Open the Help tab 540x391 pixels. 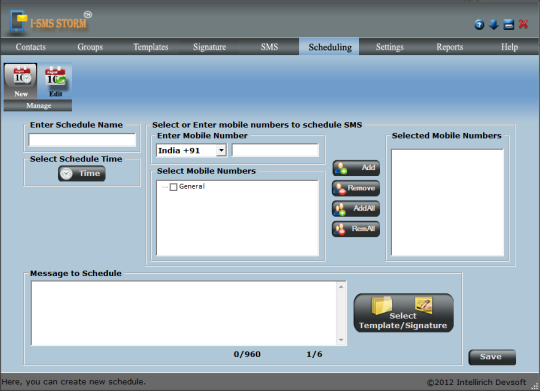509,47
